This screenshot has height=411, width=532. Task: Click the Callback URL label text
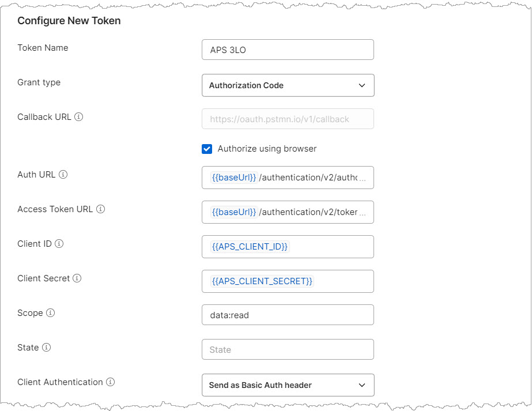[44, 117]
